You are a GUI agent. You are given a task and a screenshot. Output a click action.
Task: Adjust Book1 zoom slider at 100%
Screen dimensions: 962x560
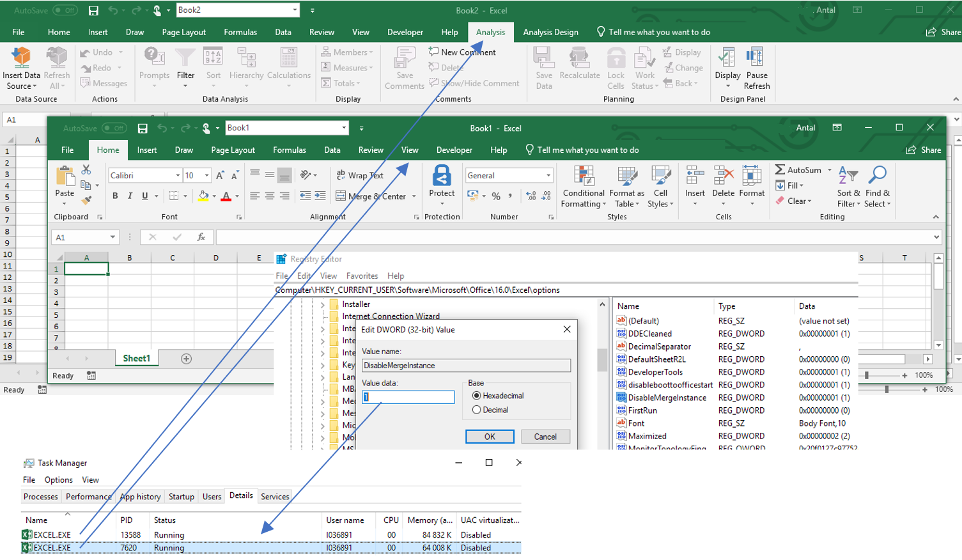[x=867, y=375]
